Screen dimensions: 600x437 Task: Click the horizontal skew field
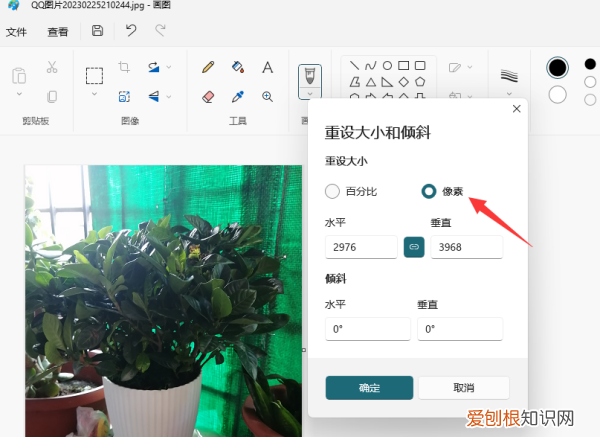pos(368,329)
